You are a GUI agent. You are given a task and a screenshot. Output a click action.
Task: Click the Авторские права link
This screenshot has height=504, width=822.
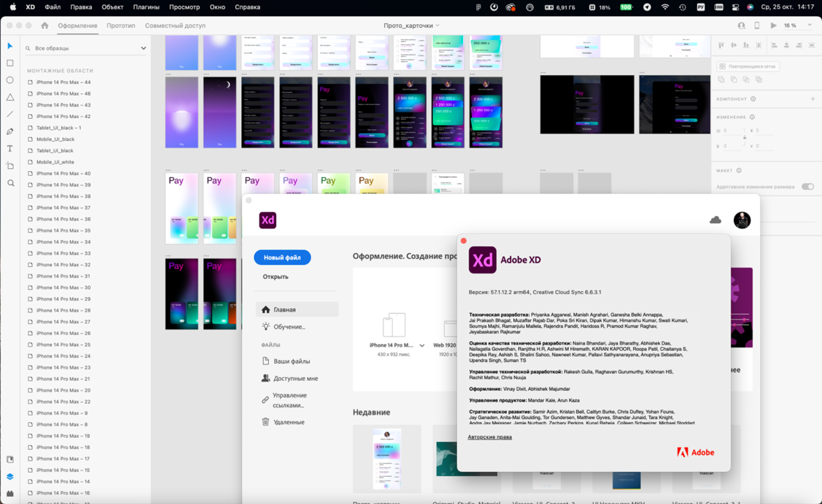click(x=490, y=437)
